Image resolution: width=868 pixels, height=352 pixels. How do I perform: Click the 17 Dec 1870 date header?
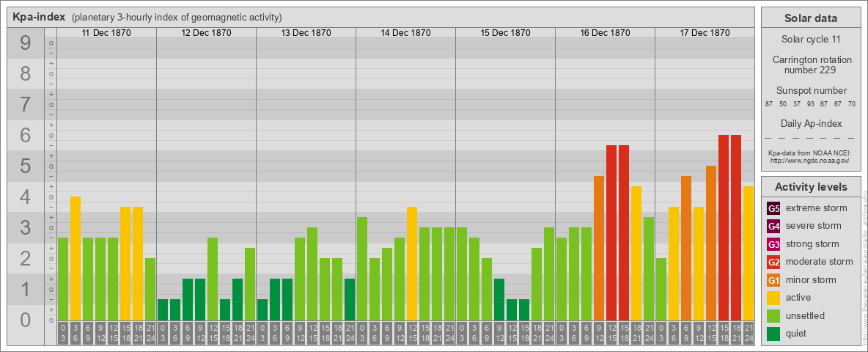pyautogui.click(x=704, y=33)
